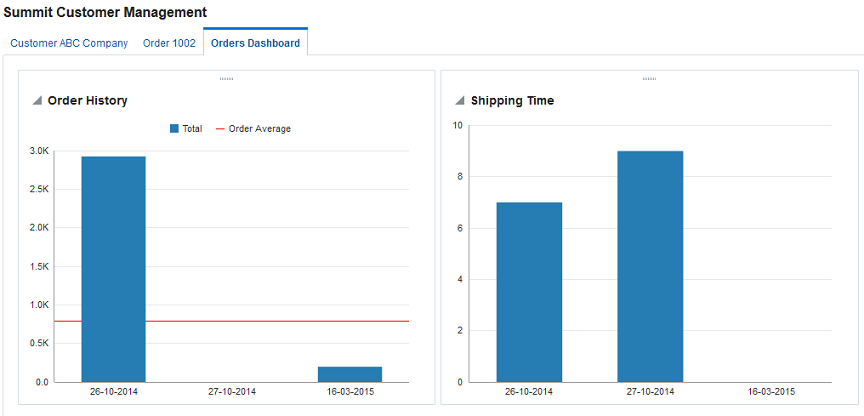Grab the Order History panel drag handle
Screen dimensions: 864x416
(x=226, y=79)
